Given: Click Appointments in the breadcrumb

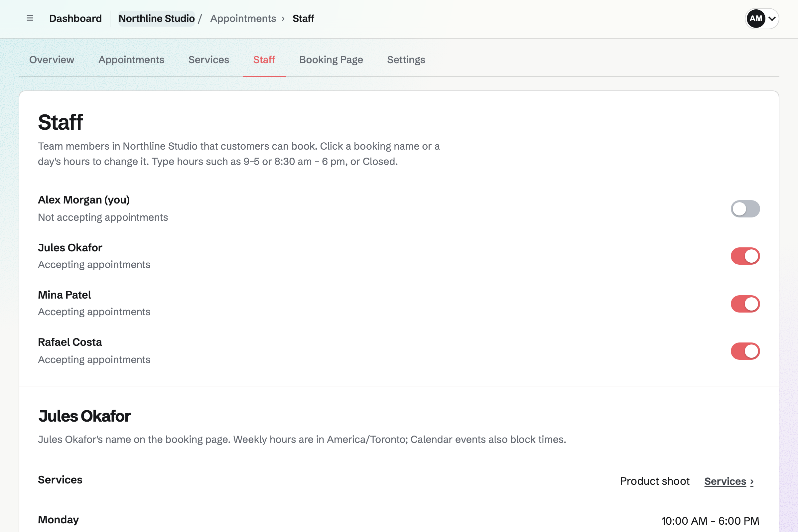Looking at the screenshot, I should point(243,18).
